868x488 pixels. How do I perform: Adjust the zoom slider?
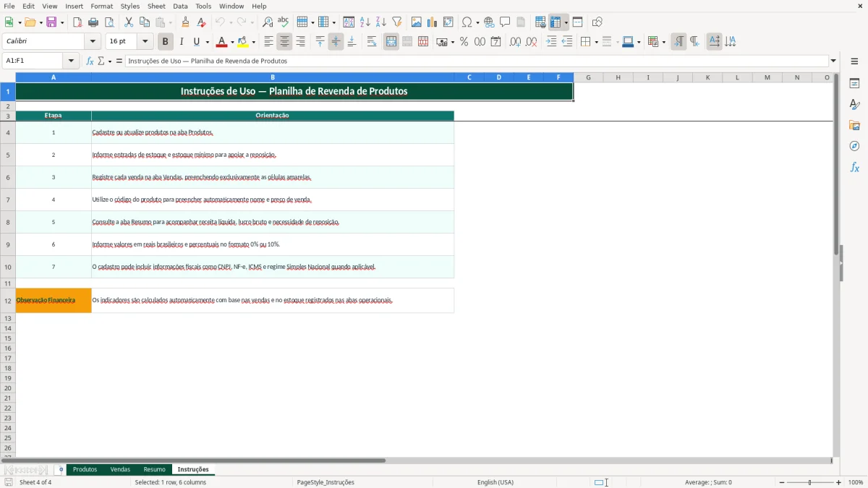point(809,482)
